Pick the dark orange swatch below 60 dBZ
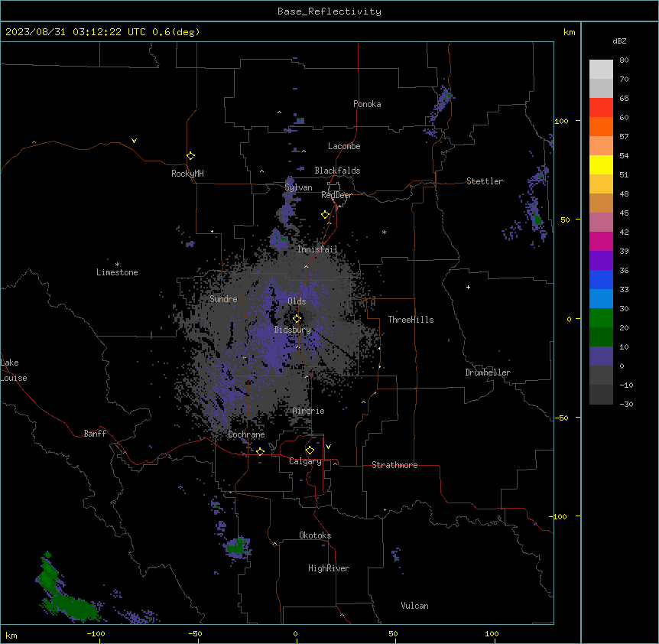Viewport: 659px width, 644px height. tap(601, 126)
